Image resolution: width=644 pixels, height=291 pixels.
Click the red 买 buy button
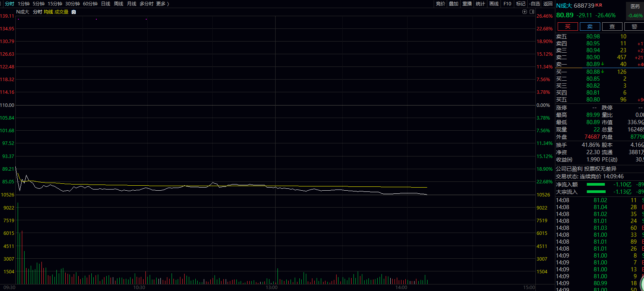pos(568,27)
